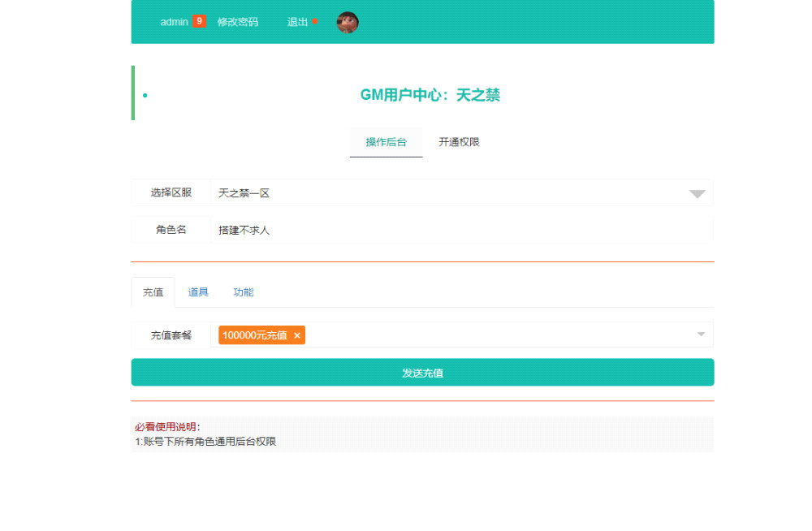Viewport: 812px width, 531px height.
Task: Click the orange notification badge showing 9
Action: click(199, 21)
